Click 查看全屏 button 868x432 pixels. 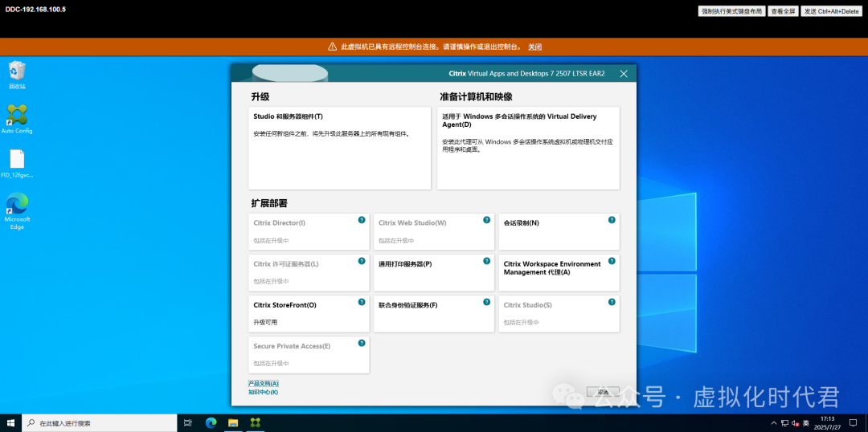pos(783,11)
